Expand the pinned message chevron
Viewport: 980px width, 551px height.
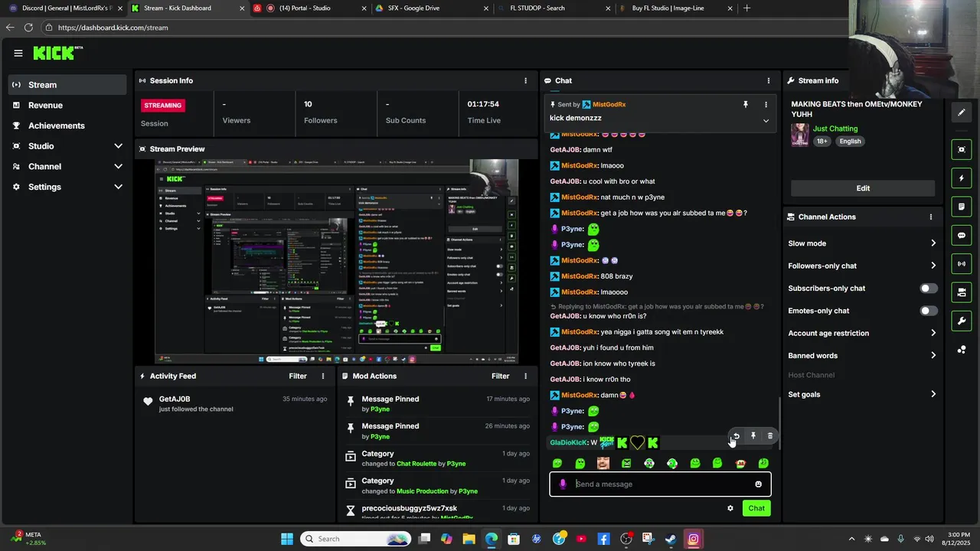766,120
